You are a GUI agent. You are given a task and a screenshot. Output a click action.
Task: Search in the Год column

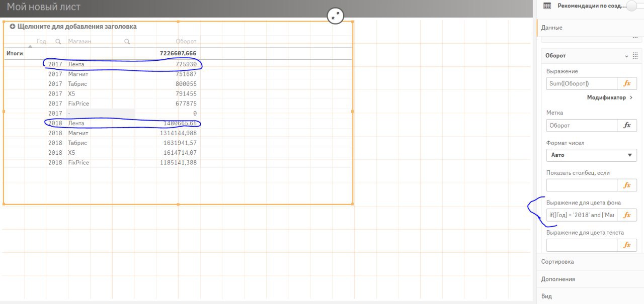coord(58,42)
